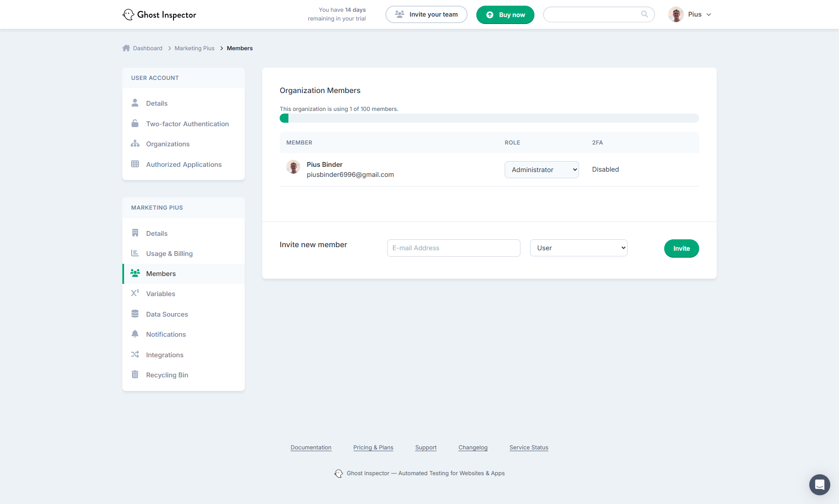Click the Buy now button

(505, 15)
